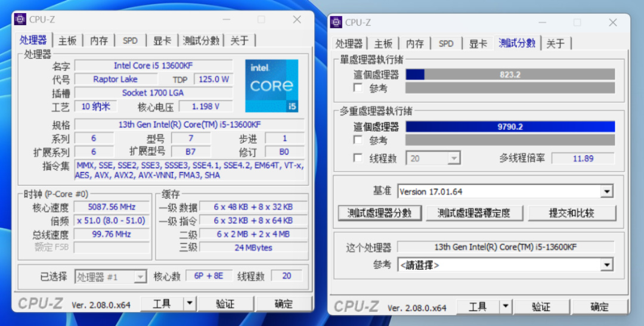Click 工具 button in left window
644x326 pixels.
[x=162, y=304]
